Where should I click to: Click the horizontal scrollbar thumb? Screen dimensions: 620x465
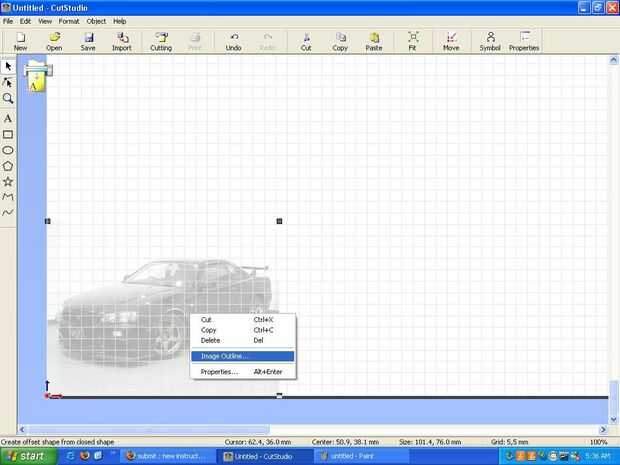(x=148, y=429)
